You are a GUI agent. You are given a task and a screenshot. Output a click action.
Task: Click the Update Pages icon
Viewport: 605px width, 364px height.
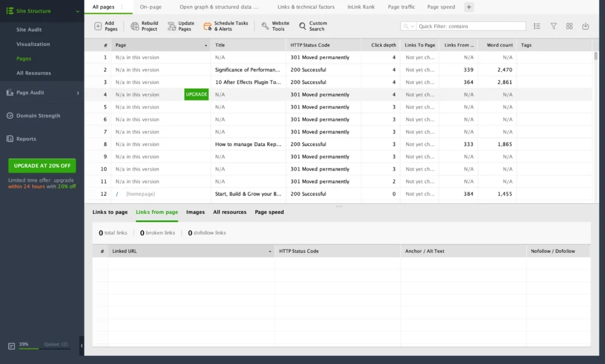click(171, 27)
